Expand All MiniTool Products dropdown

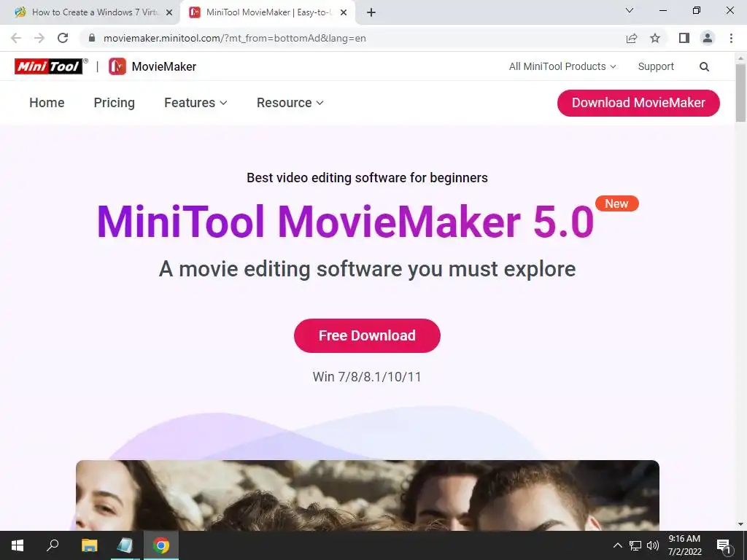pos(562,66)
